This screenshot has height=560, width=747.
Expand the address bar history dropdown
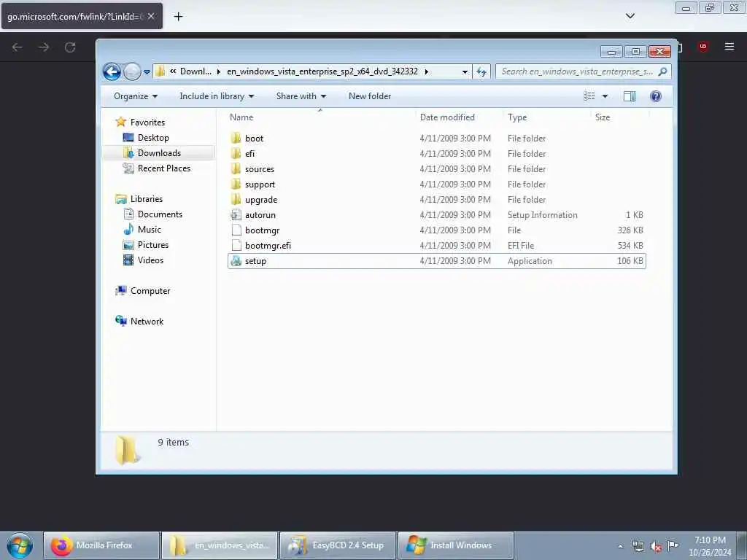click(x=465, y=72)
